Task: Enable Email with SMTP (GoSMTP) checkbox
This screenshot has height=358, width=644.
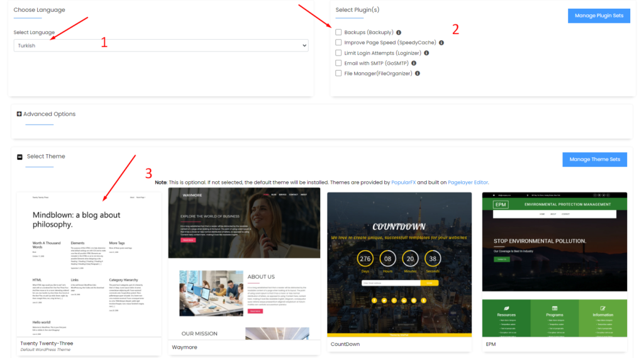Action: 338,63
